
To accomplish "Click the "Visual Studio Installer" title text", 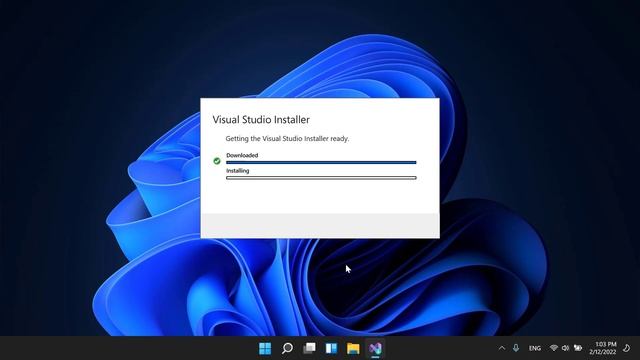I will 261,120.
